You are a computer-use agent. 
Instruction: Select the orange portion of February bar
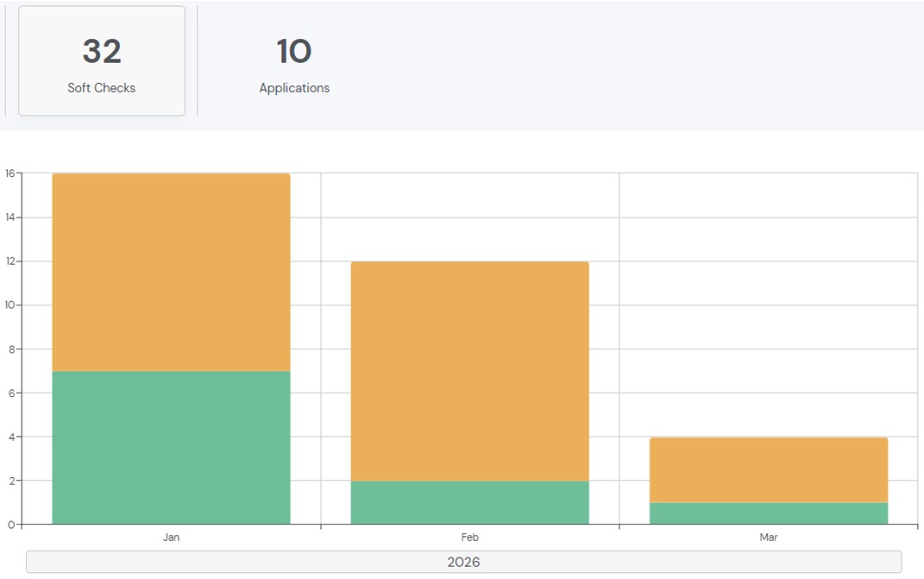469,371
